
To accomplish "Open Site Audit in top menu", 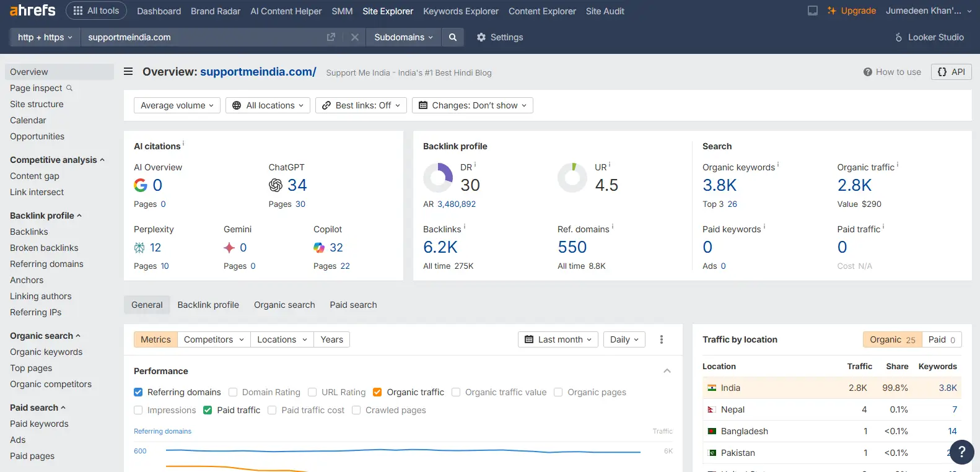I will [605, 11].
